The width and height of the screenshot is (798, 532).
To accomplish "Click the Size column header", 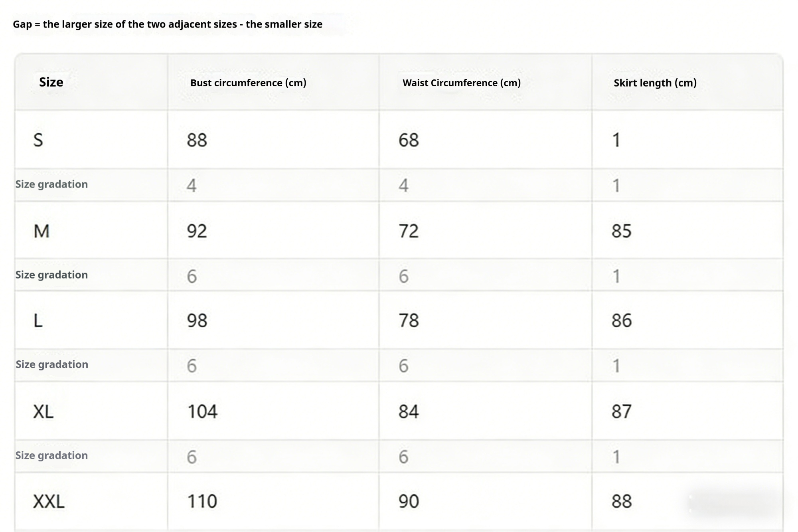I will point(51,82).
